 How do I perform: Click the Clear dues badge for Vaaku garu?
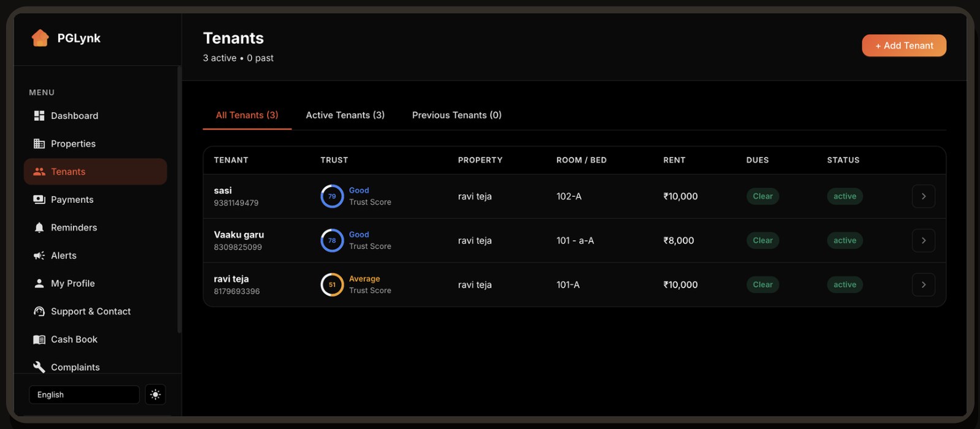763,240
